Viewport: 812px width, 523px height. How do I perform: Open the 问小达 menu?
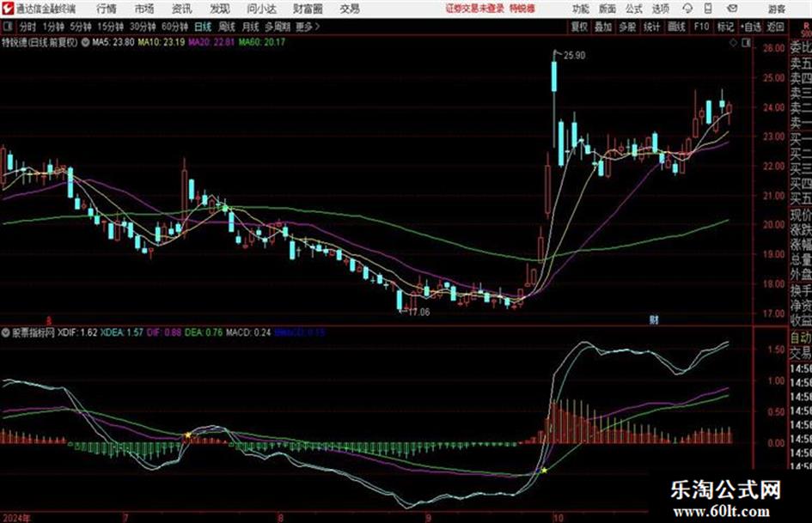click(x=261, y=9)
